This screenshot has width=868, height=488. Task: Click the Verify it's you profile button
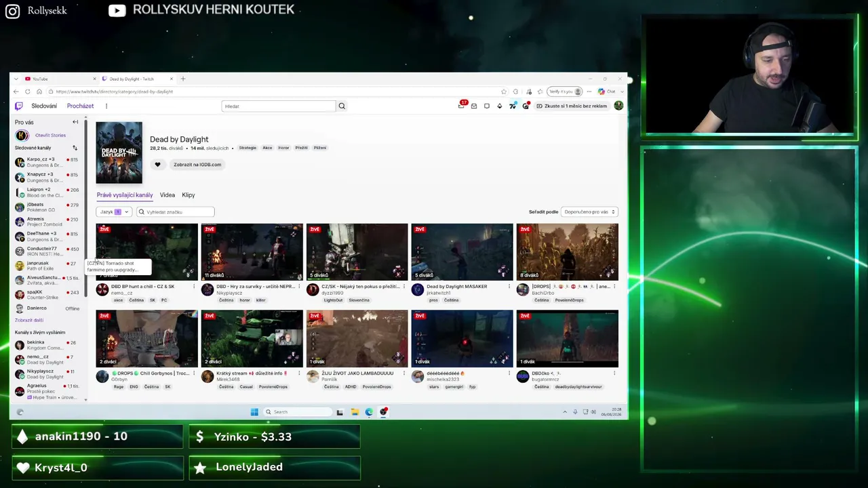tap(566, 91)
